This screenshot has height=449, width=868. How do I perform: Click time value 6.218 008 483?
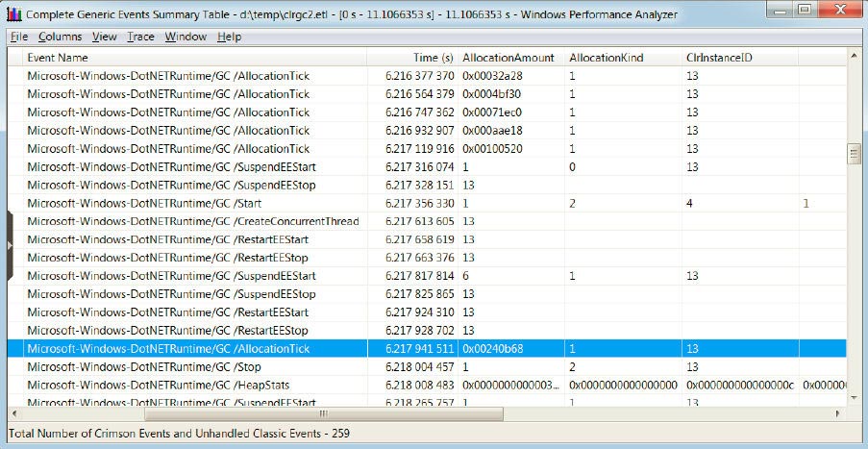(420, 385)
